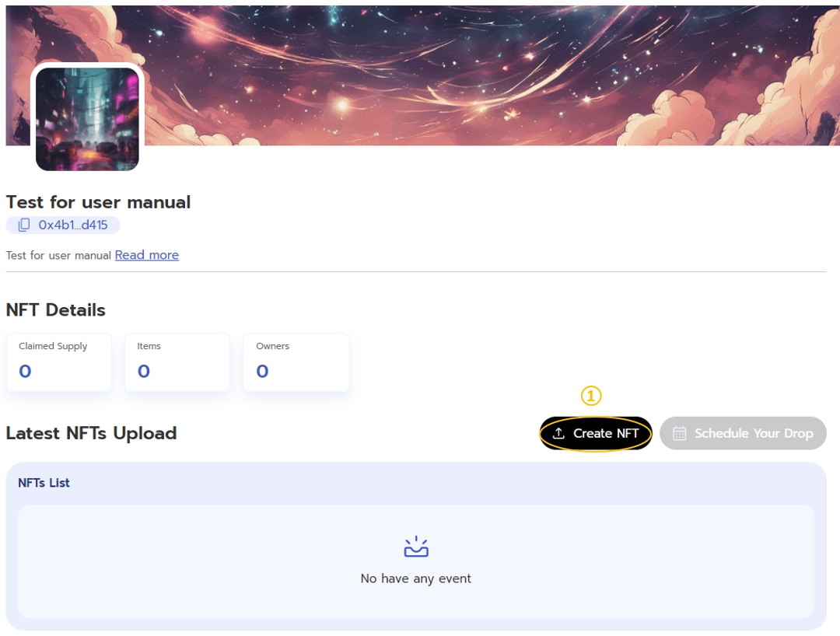The image size is (840, 636).
Task: Select the Claimed Supply stat card
Action: 59,362
